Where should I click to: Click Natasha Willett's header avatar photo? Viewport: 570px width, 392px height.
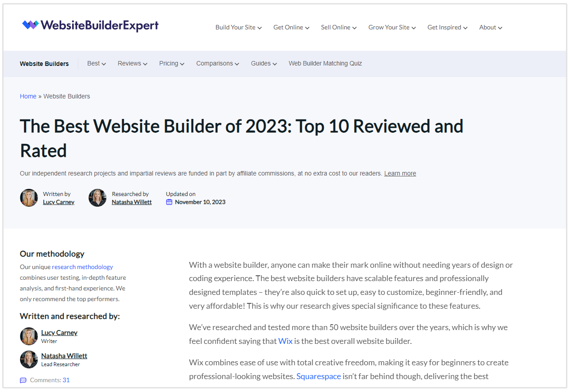coord(98,198)
